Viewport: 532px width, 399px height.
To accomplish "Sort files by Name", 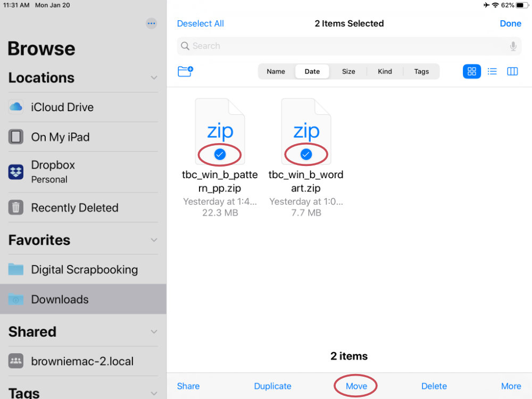I will coord(276,71).
